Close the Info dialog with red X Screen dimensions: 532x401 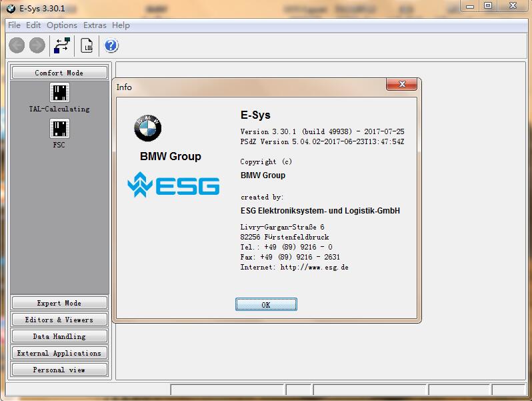(x=402, y=84)
